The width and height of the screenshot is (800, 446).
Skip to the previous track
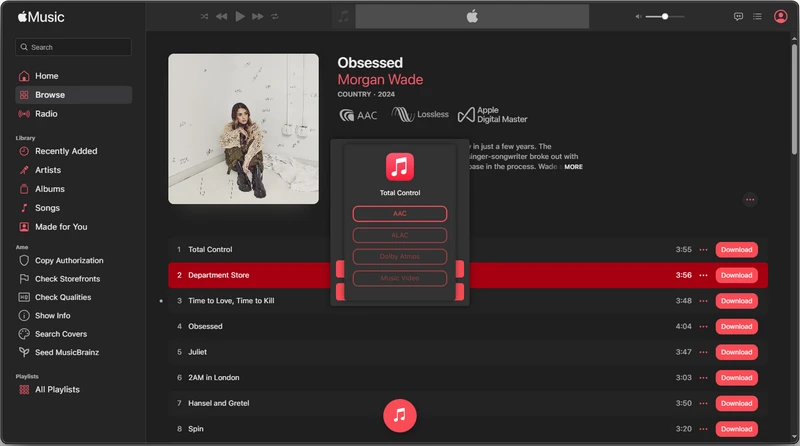click(x=221, y=16)
